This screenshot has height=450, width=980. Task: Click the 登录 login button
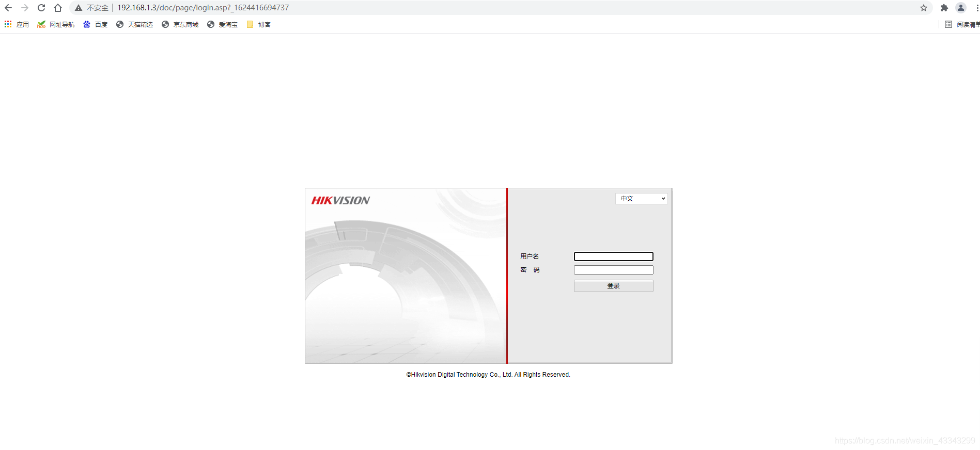point(614,286)
